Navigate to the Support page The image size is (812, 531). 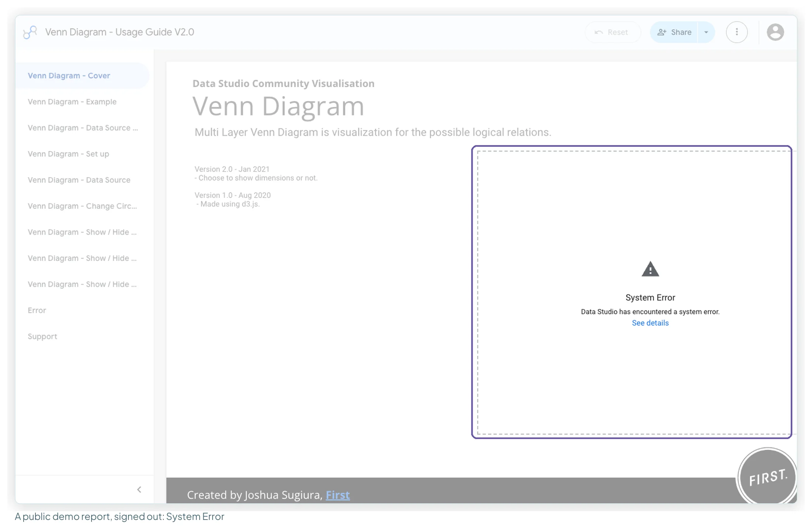point(82,337)
